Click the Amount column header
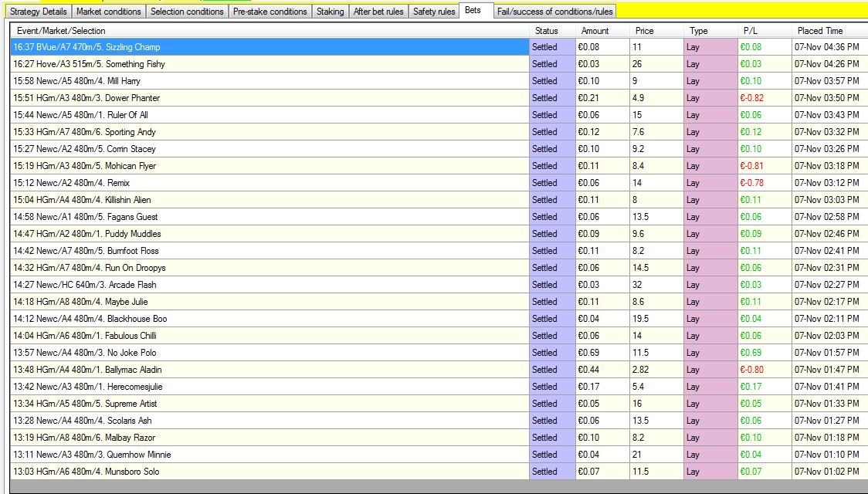Viewport: 868px width, 494px height. pos(602,30)
